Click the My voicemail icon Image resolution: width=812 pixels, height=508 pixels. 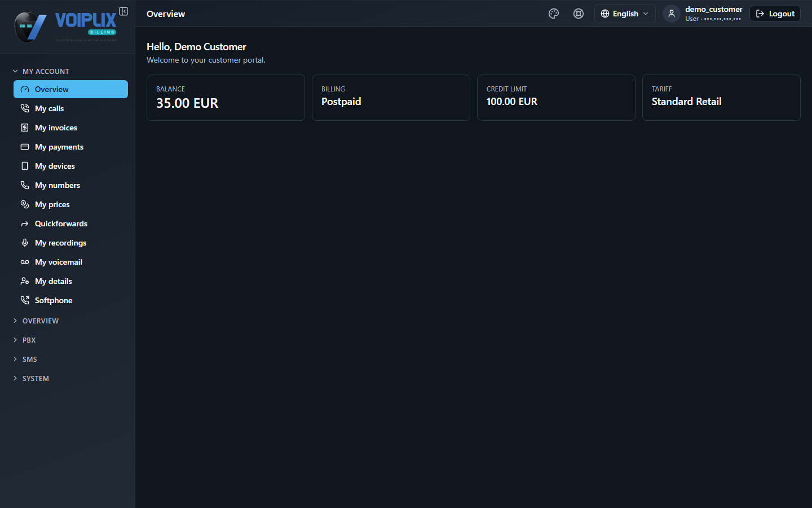click(x=25, y=262)
